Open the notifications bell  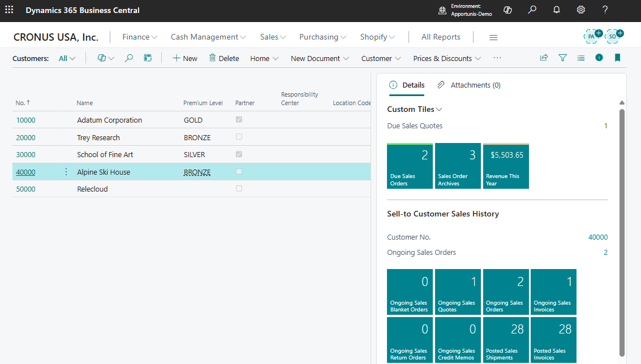coord(557,10)
